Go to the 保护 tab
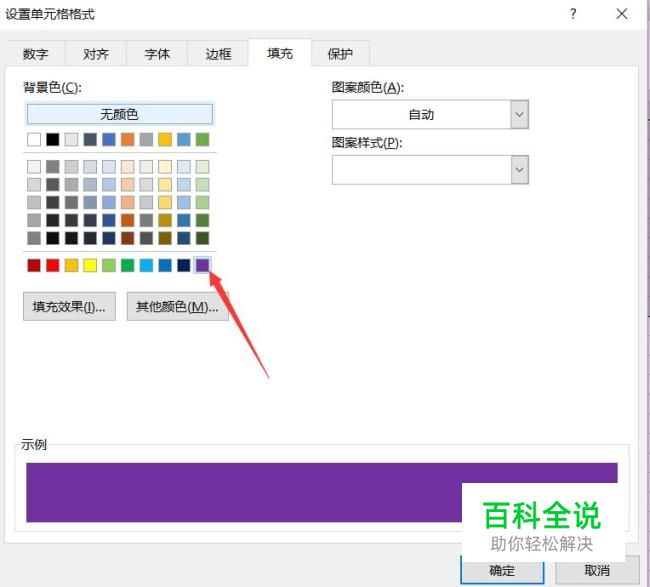 click(340, 54)
